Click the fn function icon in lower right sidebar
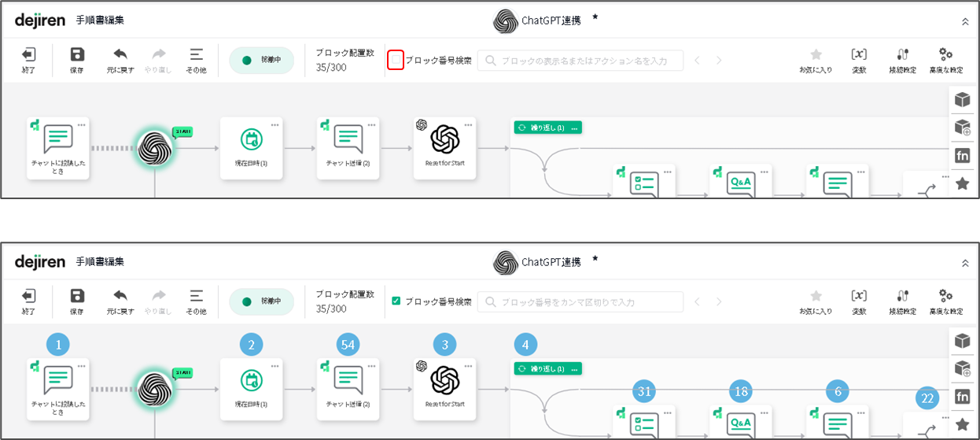The image size is (980, 440). click(962, 397)
